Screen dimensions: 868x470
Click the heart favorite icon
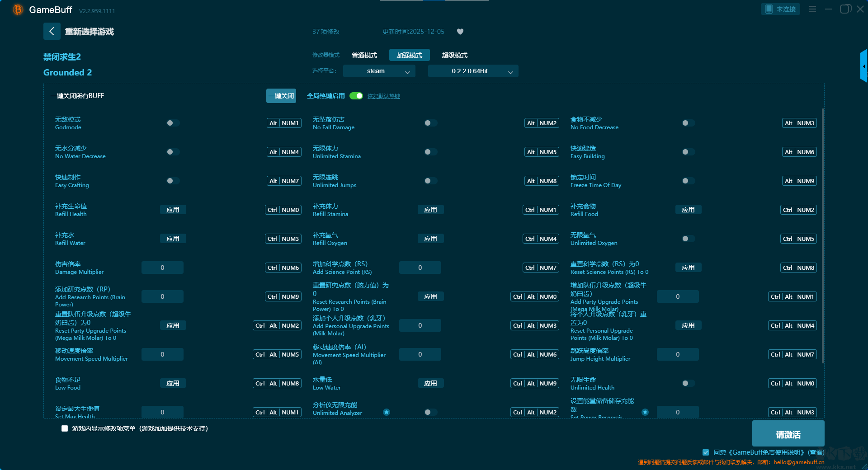(460, 32)
